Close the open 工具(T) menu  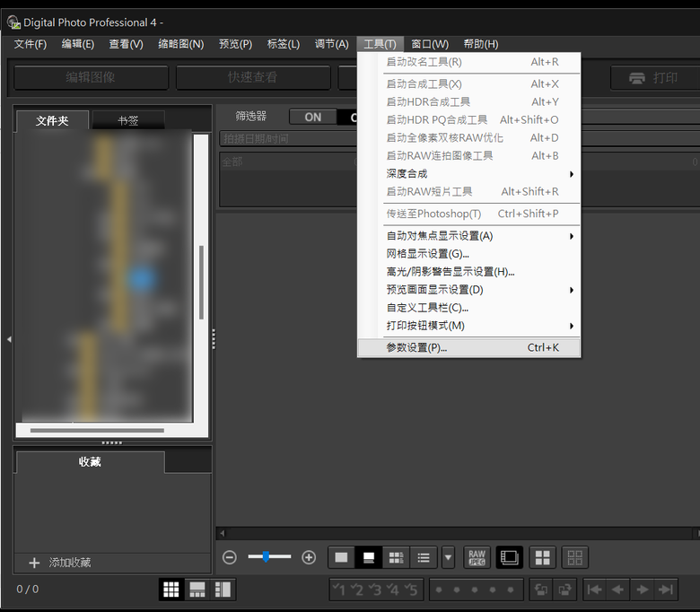pyautogui.click(x=380, y=44)
